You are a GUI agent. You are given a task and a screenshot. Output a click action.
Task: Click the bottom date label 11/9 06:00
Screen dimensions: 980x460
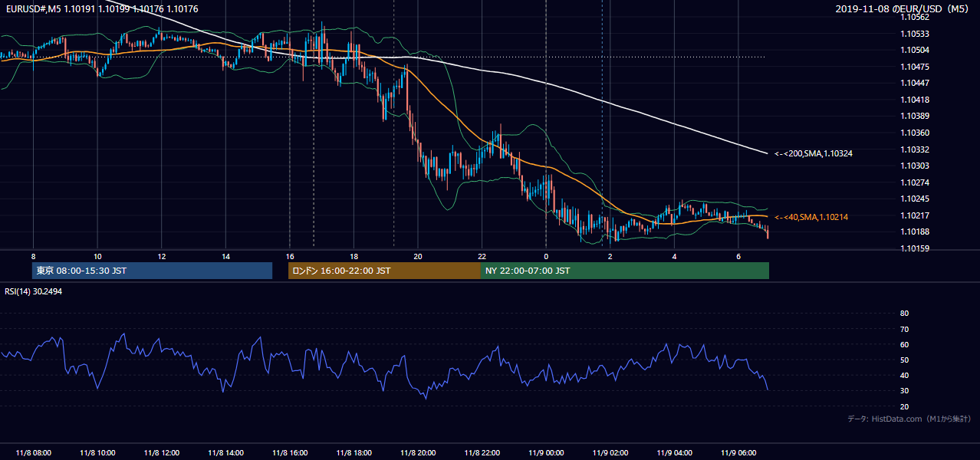point(738,453)
